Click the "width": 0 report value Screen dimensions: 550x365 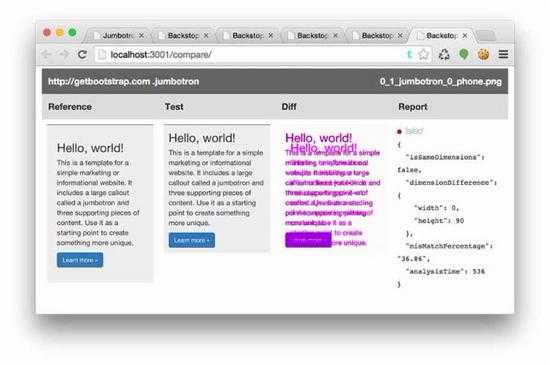436,208
